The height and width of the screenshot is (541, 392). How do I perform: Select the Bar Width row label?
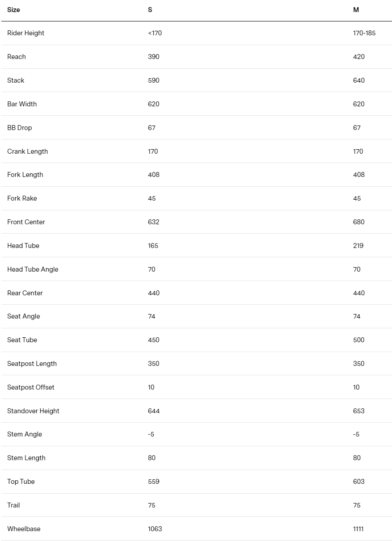click(x=22, y=104)
